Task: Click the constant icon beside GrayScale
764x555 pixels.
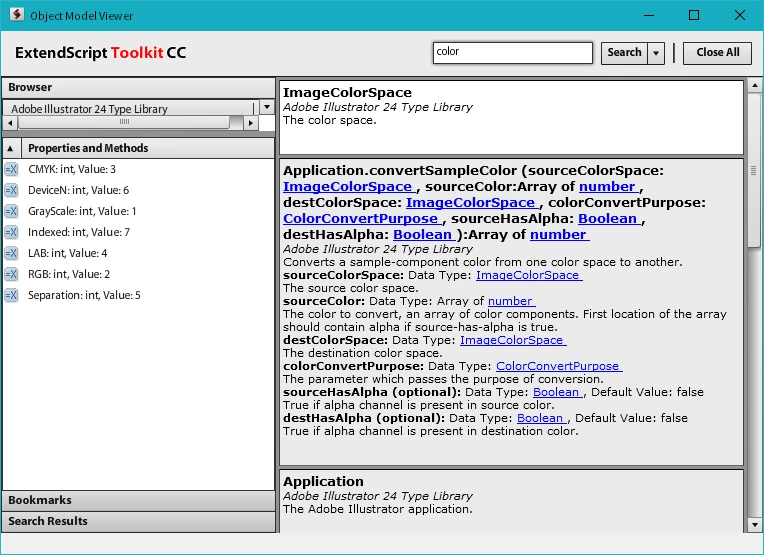Action: [x=11, y=211]
